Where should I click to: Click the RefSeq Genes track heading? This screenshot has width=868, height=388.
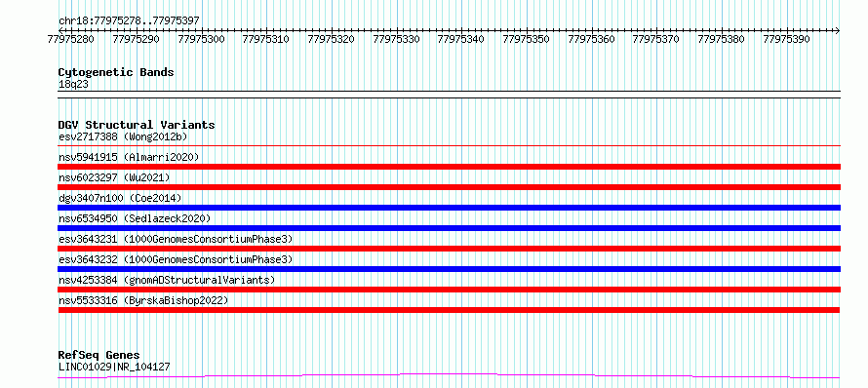[x=99, y=356]
